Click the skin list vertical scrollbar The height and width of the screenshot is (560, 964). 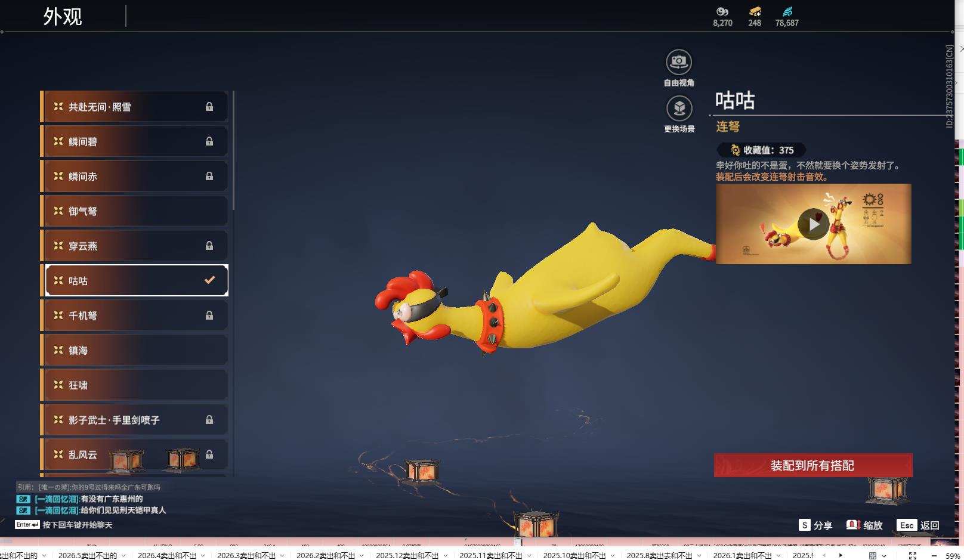pyautogui.click(x=233, y=150)
